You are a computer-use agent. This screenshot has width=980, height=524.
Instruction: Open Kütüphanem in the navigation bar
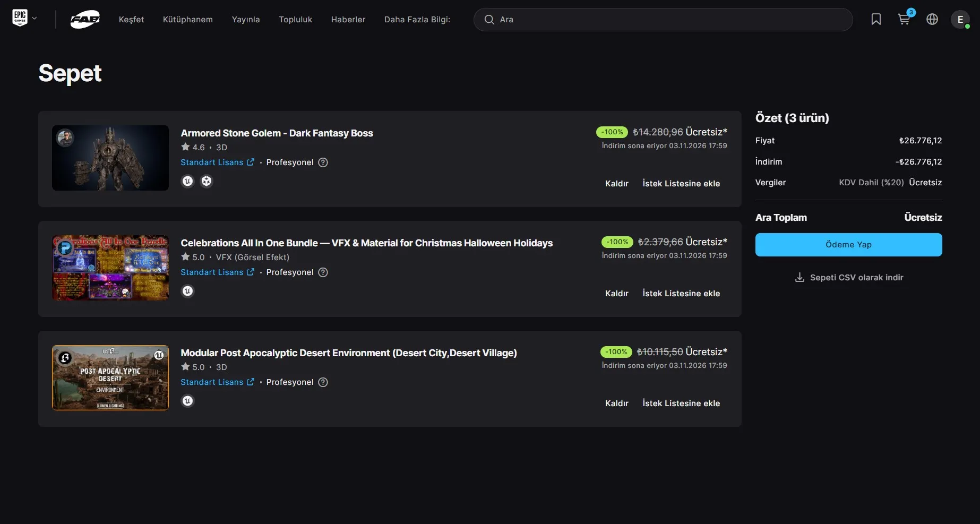click(187, 20)
